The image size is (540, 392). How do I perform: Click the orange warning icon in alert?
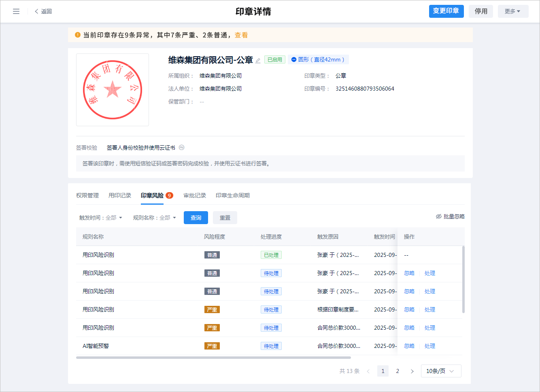coord(78,35)
